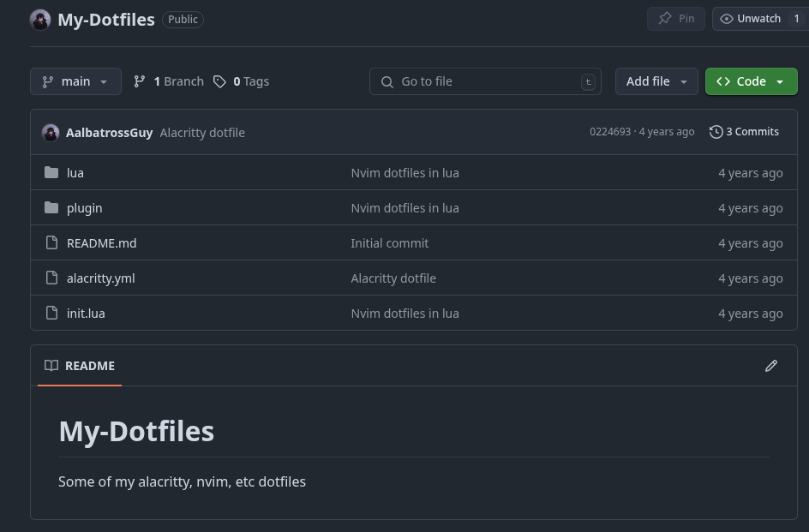The width and height of the screenshot is (809, 532).
Task: Click the plugin folder icon
Action: (x=51, y=207)
